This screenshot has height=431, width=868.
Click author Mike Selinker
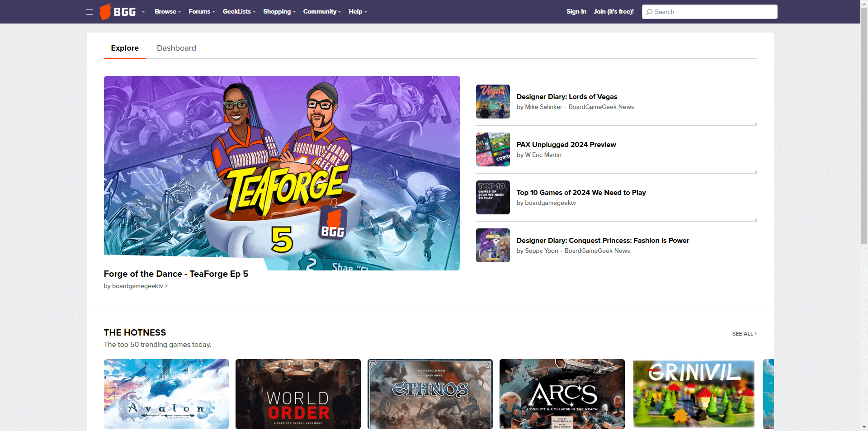[x=543, y=107]
